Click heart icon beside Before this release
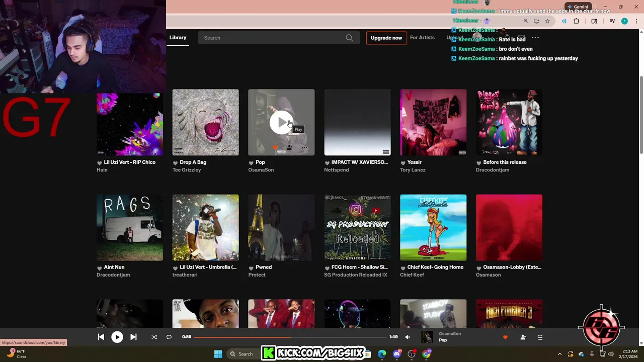The height and width of the screenshot is (362, 644). click(x=479, y=163)
